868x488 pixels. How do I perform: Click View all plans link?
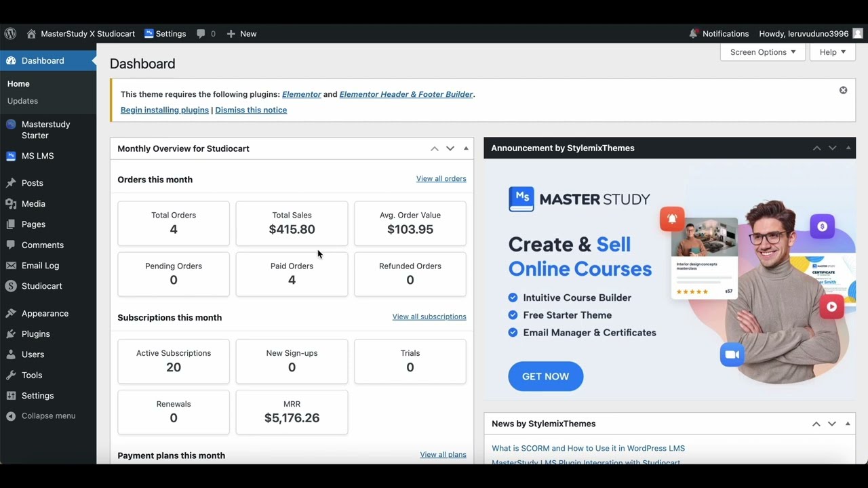(x=443, y=455)
